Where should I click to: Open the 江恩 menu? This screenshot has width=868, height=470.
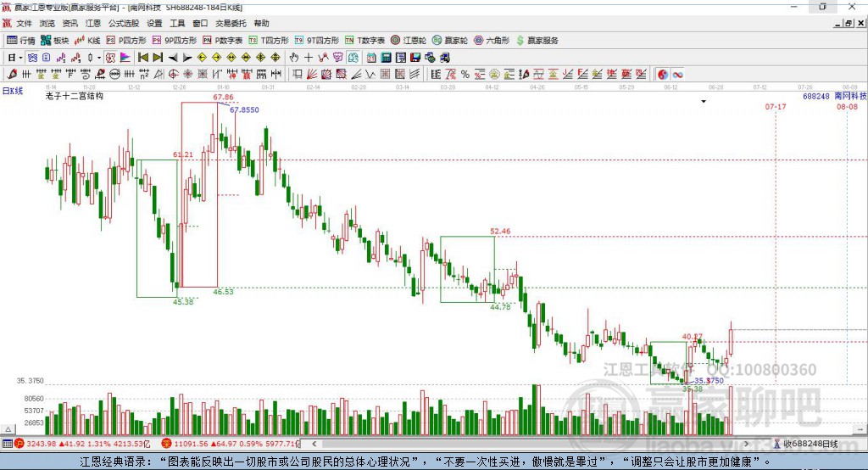tap(93, 23)
